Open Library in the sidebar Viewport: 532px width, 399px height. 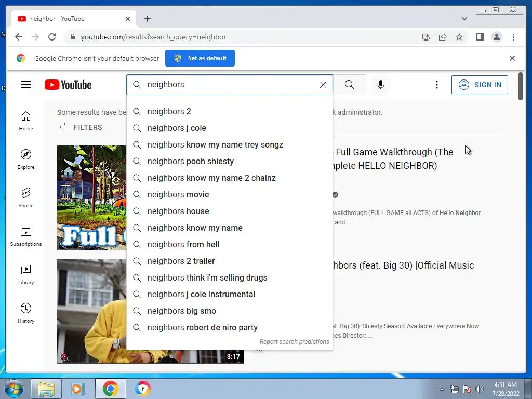coord(26,274)
